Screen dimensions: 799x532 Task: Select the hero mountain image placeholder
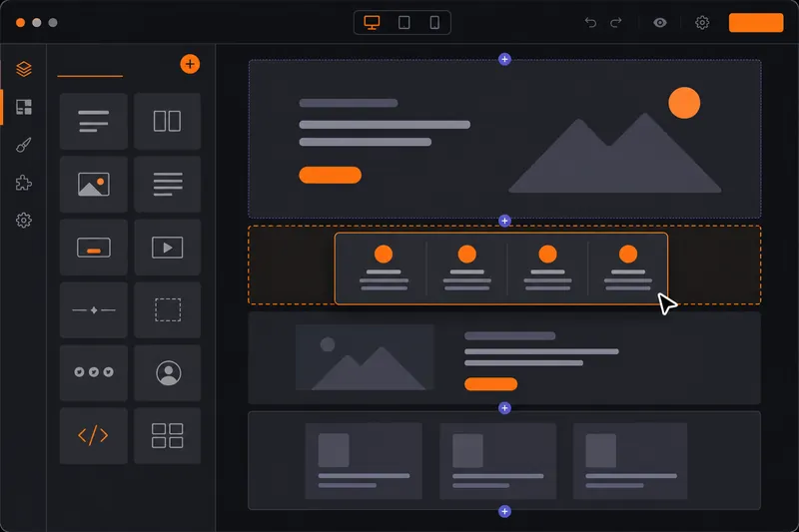614,153
